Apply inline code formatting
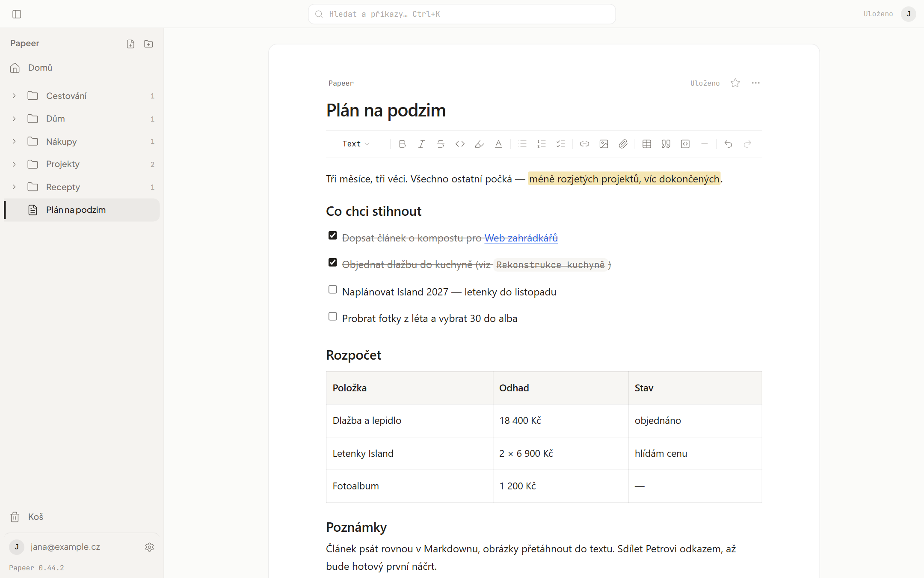This screenshot has width=924, height=578. [460, 144]
